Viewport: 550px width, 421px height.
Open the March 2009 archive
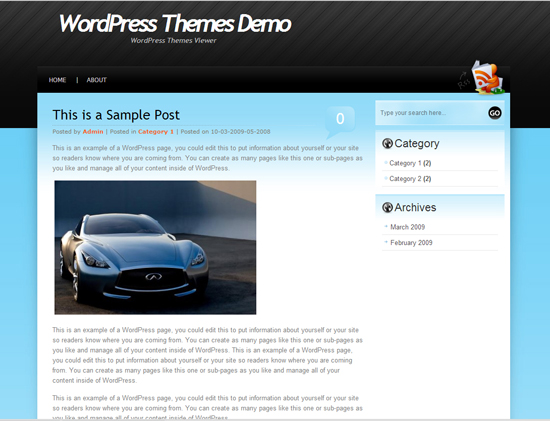[408, 227]
